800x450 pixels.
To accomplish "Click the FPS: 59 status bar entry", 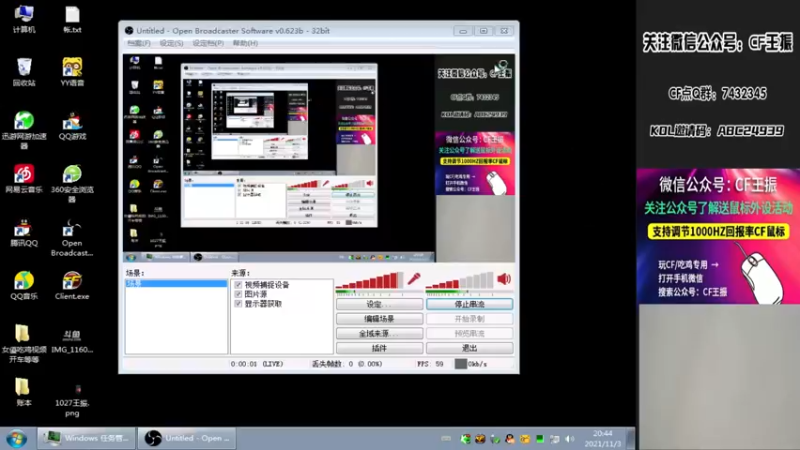I will click(x=430, y=364).
